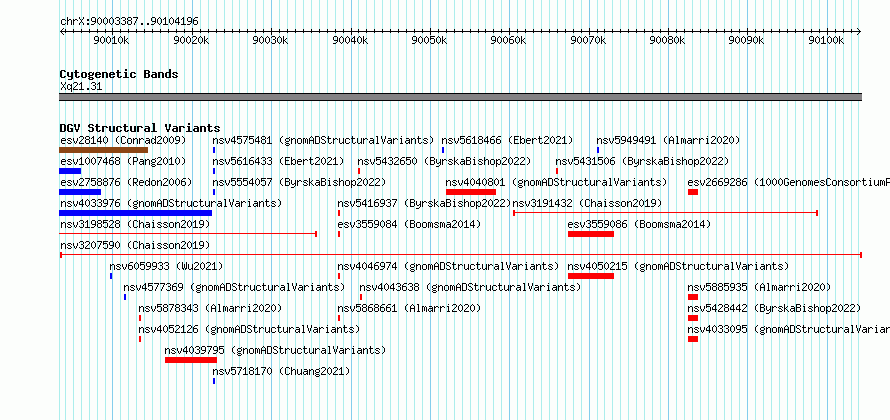
Task: Open variant nsv5554057 (ByrskaBishop2022)
Action: click(299, 182)
